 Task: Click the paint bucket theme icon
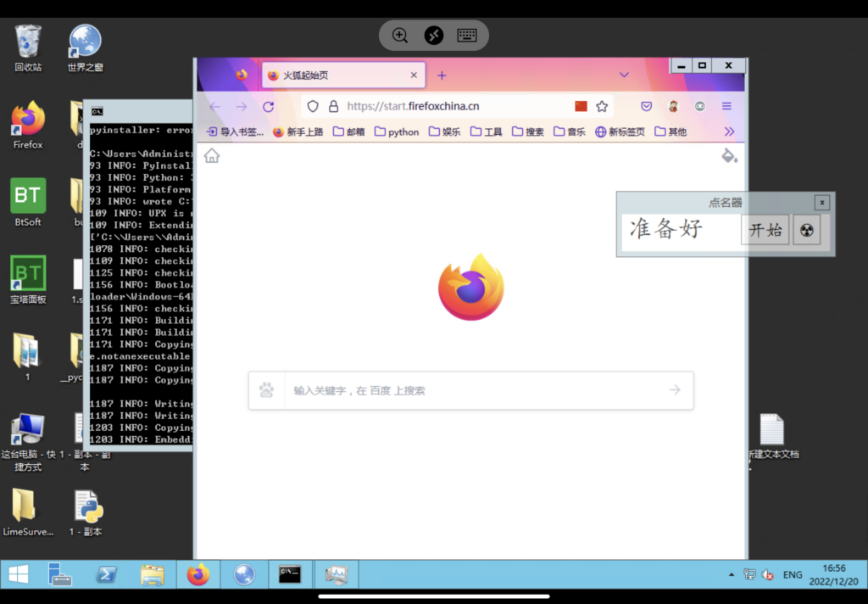[x=729, y=156]
